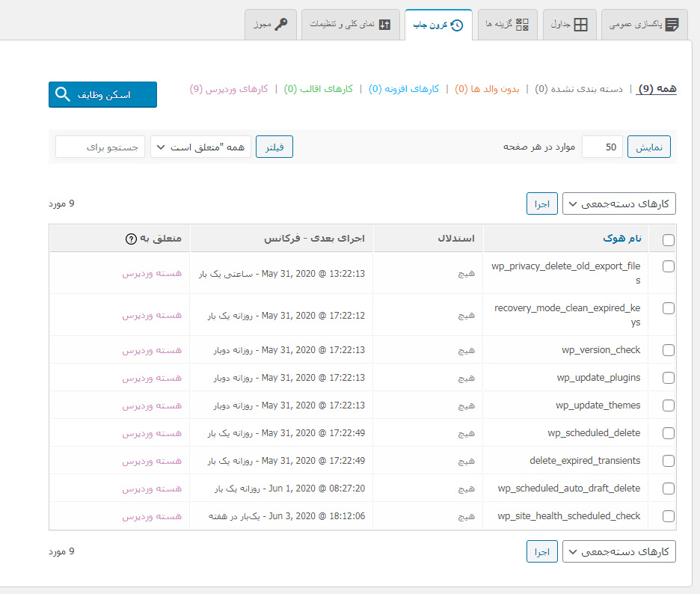Viewport: 700px width, 594px height.
Task: Filter by همه (9) link
Action: [657, 89]
